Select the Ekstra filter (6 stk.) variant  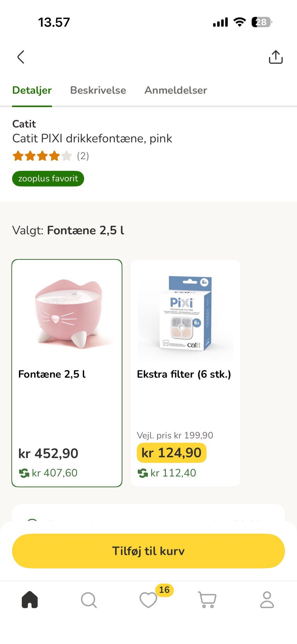point(185,402)
